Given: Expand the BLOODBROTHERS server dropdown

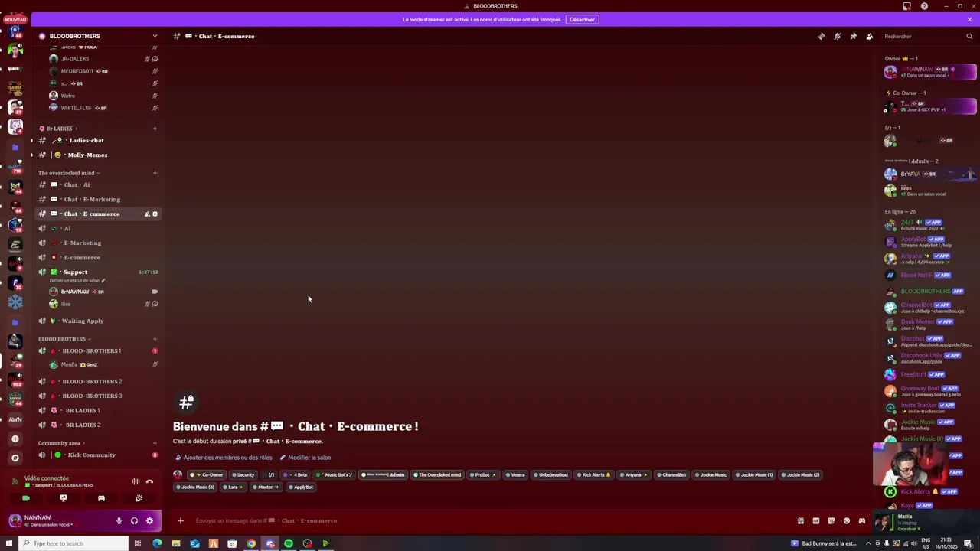Looking at the screenshot, I should tap(155, 36).
